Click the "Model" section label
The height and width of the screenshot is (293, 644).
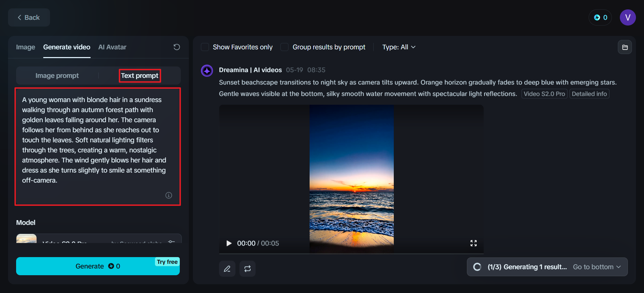coord(26,223)
